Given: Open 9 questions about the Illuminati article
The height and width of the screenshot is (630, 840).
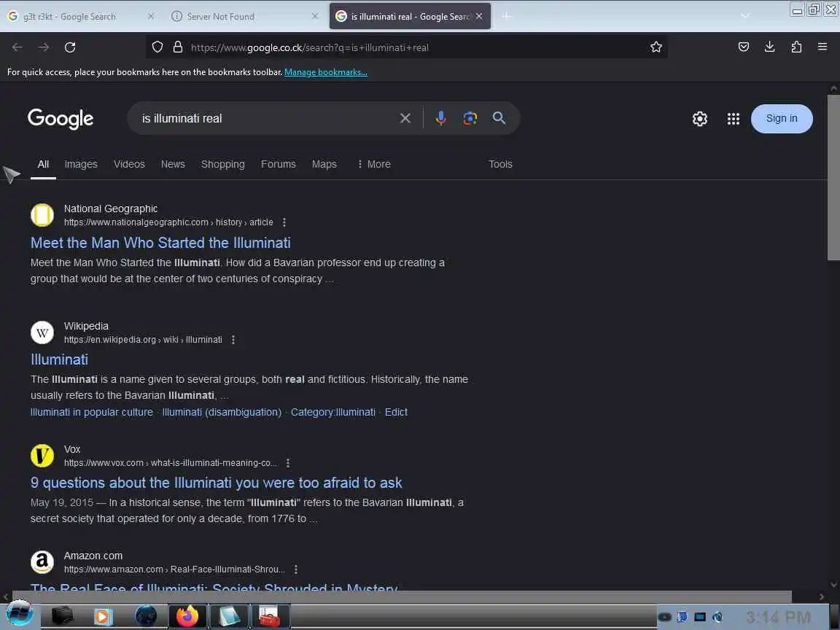Looking at the screenshot, I should (216, 483).
